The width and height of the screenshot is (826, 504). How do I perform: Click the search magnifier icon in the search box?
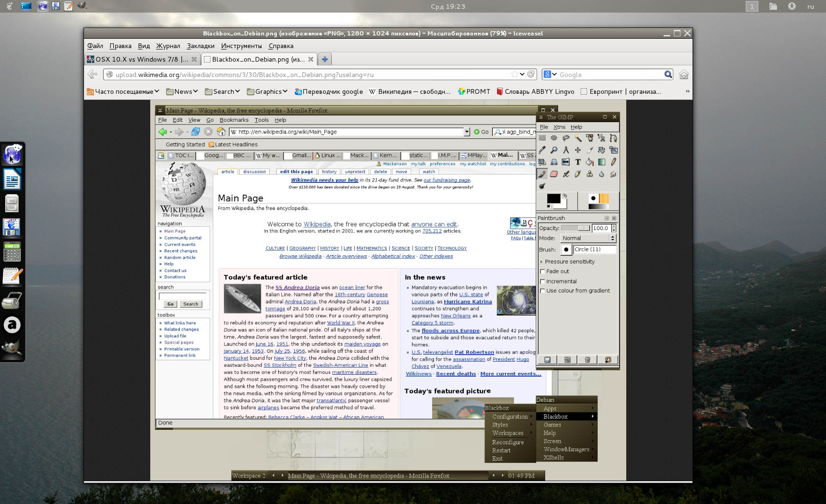click(668, 74)
